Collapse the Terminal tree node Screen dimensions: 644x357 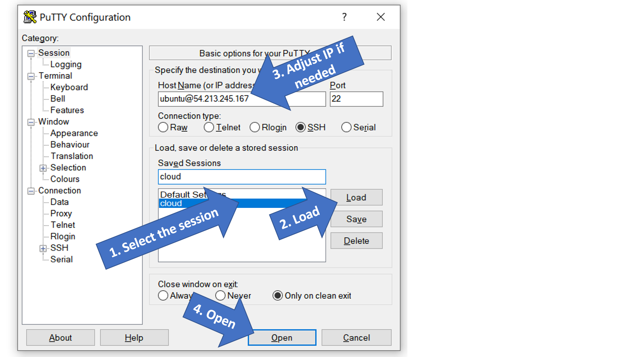pos(31,76)
